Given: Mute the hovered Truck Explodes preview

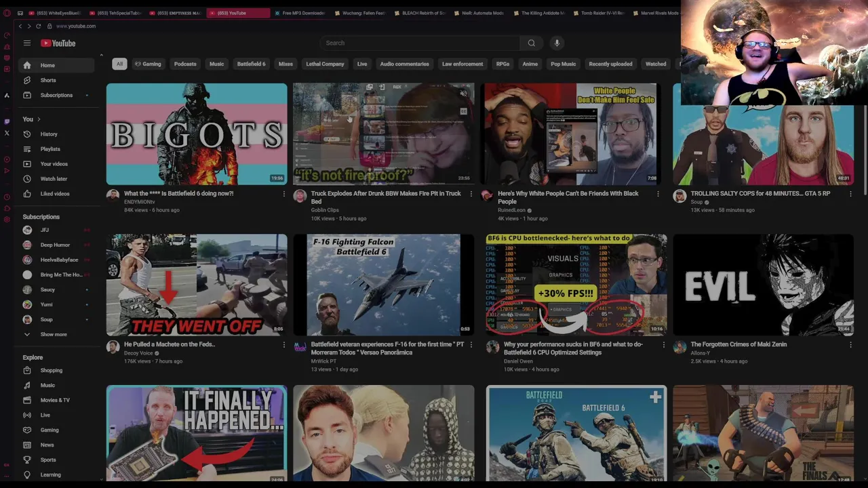Looking at the screenshot, I should coord(464,94).
